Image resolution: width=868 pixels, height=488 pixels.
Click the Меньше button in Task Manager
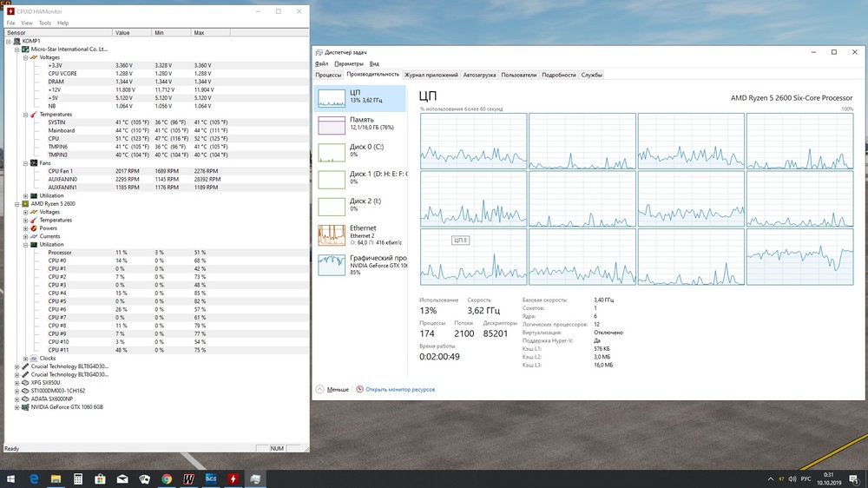332,389
